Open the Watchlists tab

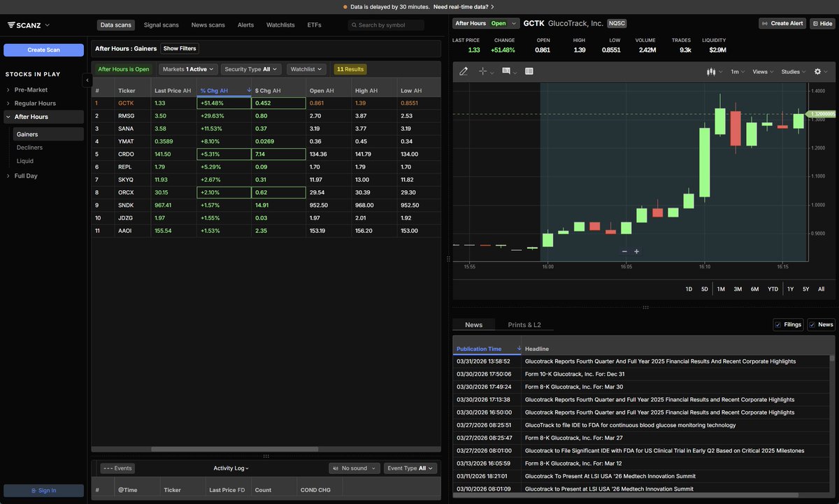tap(280, 25)
